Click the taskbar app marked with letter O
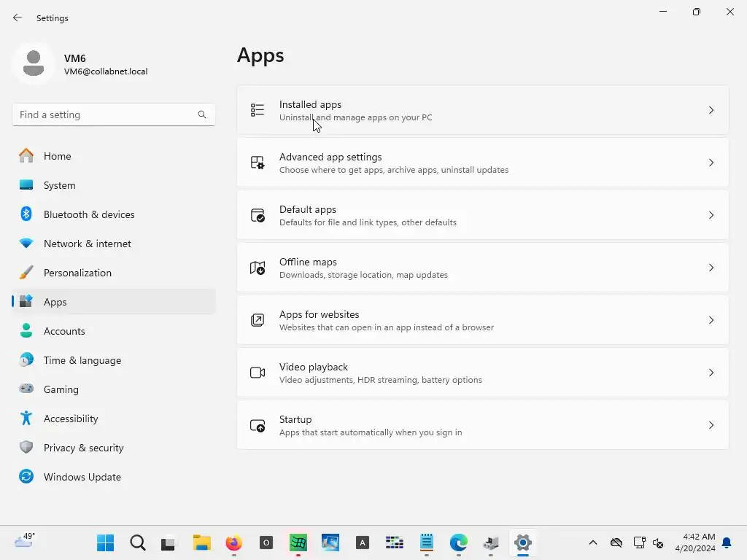The width and height of the screenshot is (747, 560). coord(266,542)
